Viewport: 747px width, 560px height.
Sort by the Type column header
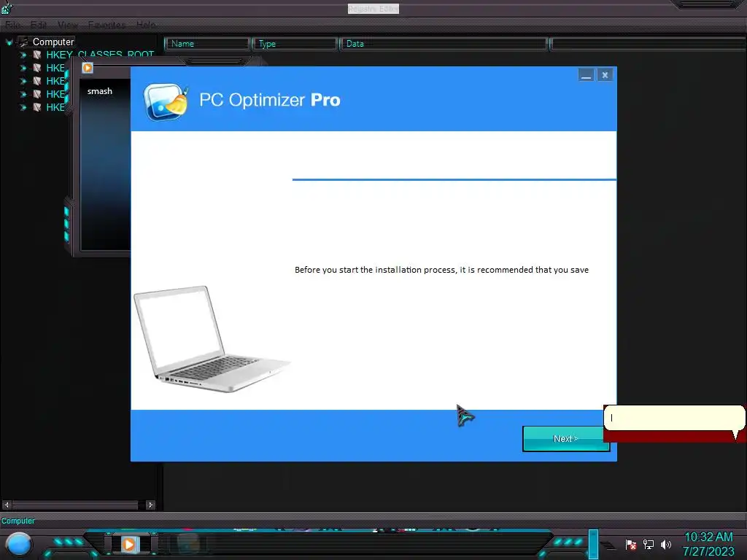(x=295, y=44)
